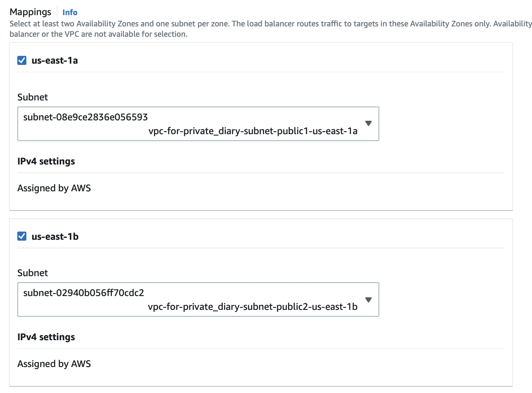
Task: Click the Mappings section heading
Action: (x=30, y=12)
